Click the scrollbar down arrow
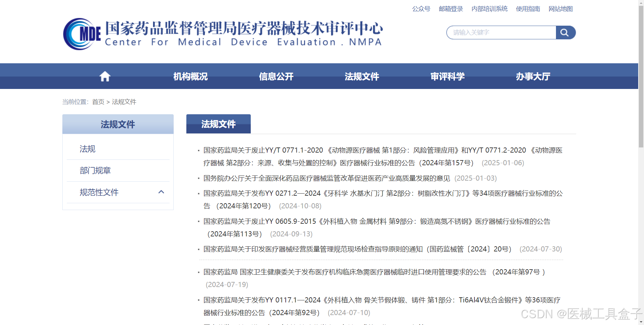Viewport: 644px width, 325px height. [x=641, y=322]
